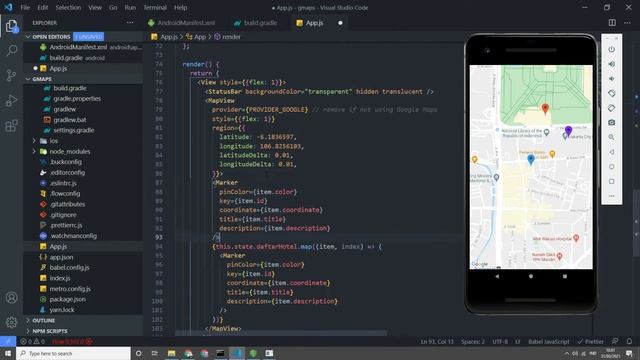Open the Go menu

click(x=113, y=7)
